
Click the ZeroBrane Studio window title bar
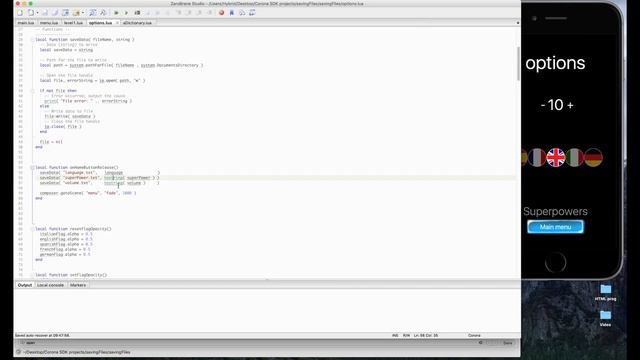(x=267, y=4)
